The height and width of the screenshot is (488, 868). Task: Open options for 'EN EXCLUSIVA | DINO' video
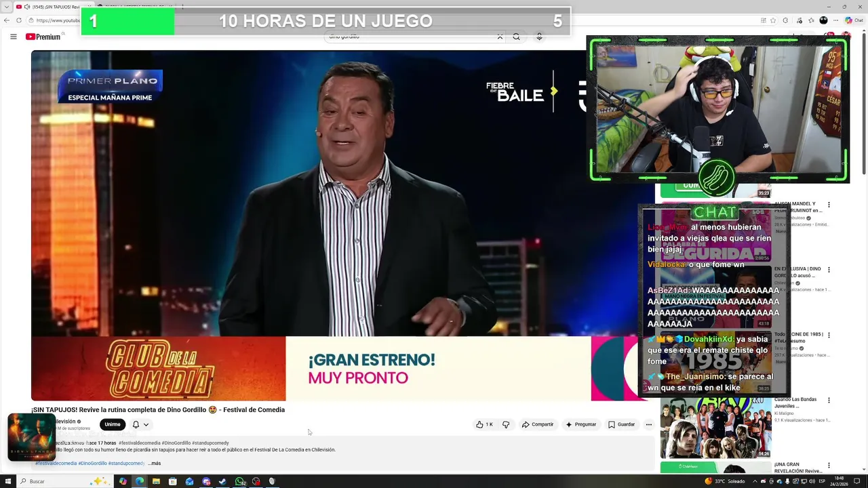pyautogui.click(x=828, y=270)
